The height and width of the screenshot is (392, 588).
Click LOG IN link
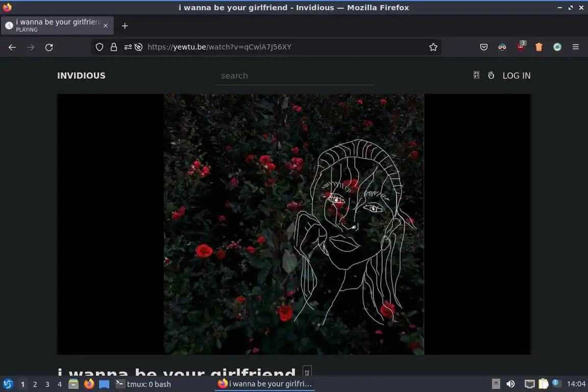tap(517, 76)
